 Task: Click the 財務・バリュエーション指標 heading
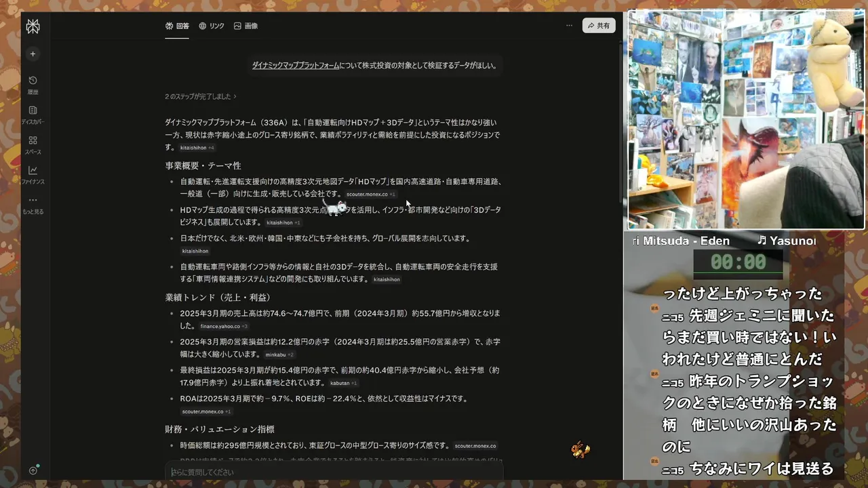coord(220,430)
